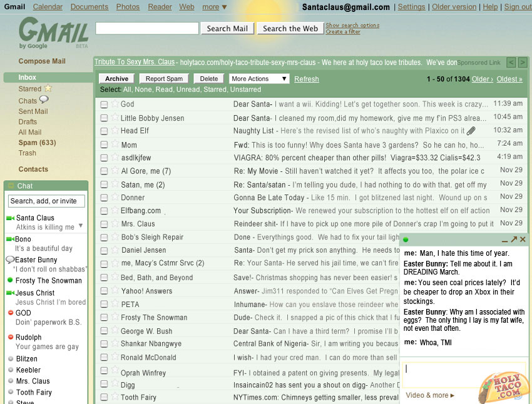Click the attachment paperclip on Naughty List
The width and height of the screenshot is (532, 404).
pos(471,131)
